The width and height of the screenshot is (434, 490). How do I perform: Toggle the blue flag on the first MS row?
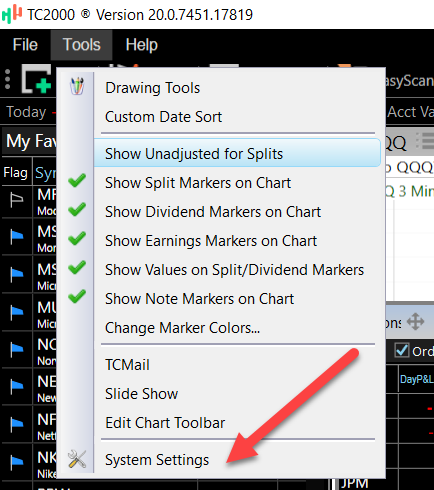point(17,237)
